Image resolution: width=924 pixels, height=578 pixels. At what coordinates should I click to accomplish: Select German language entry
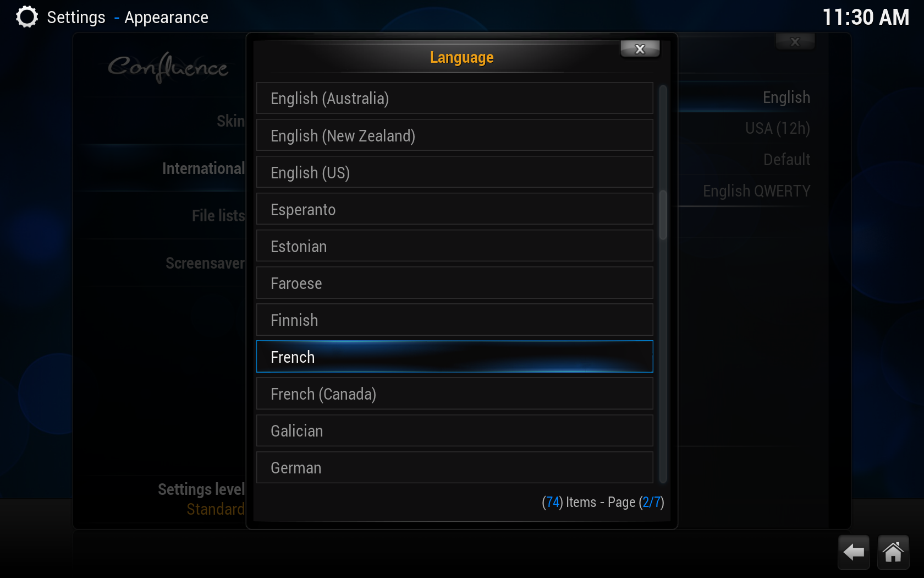pos(455,467)
